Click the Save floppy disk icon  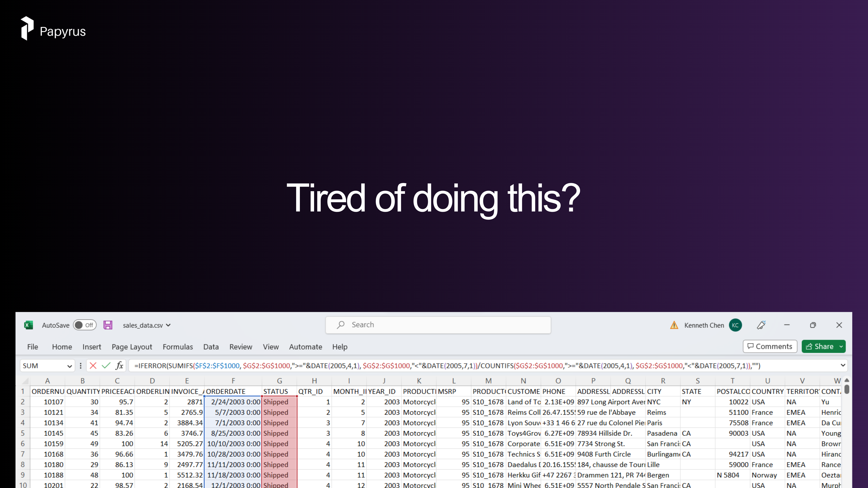108,325
